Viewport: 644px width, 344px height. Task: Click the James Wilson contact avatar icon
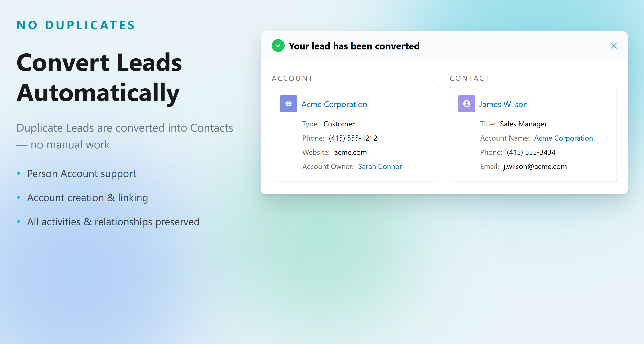(466, 104)
